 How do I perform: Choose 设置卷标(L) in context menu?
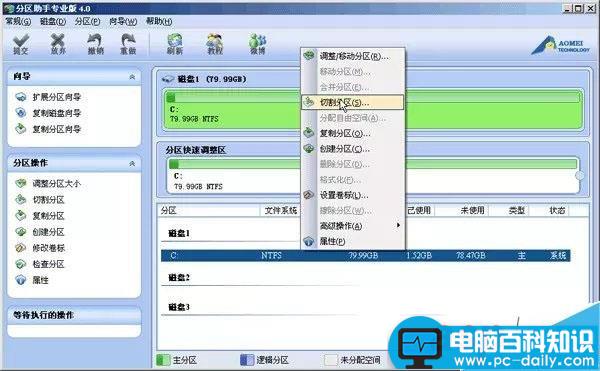352,195
